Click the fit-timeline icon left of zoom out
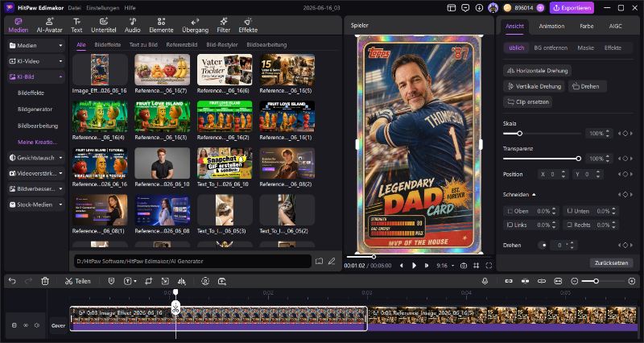This screenshot has height=343, width=644. coord(558,281)
